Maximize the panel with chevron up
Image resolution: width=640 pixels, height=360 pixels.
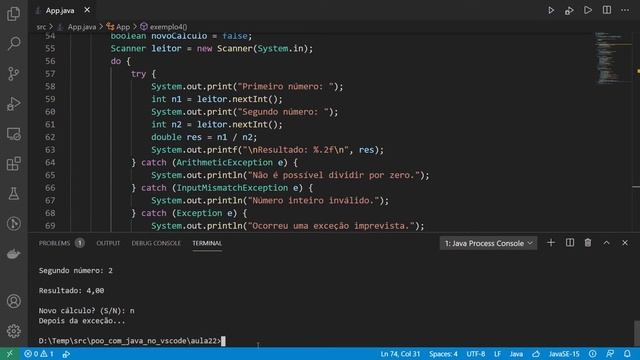click(x=607, y=243)
